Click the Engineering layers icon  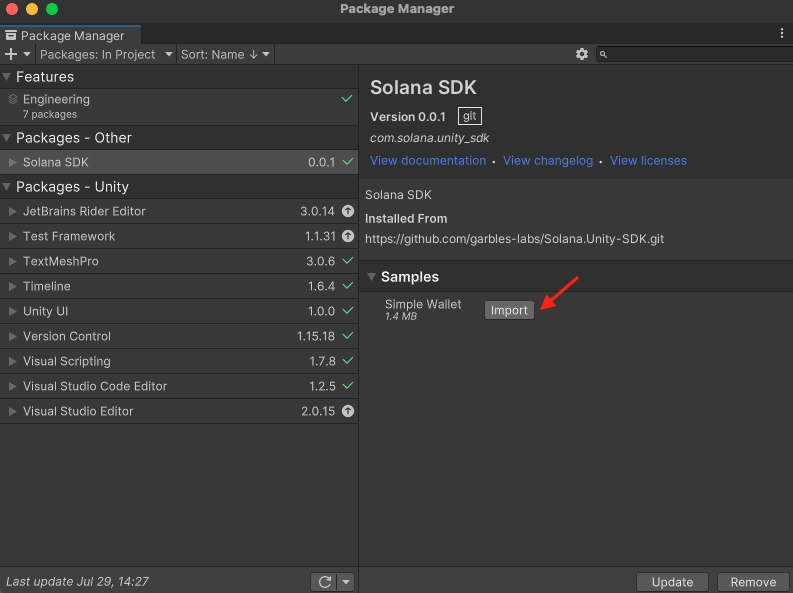(x=13, y=99)
